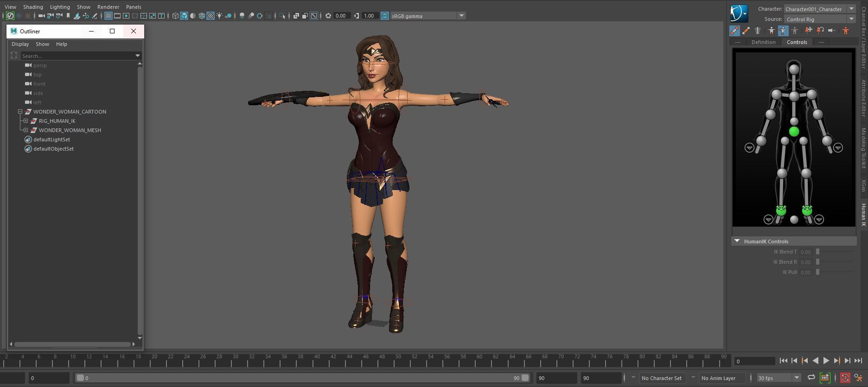This screenshot has height=387, width=868.
Task: Open the Modeling Toolkit side tab
Action: pyautogui.click(x=863, y=148)
